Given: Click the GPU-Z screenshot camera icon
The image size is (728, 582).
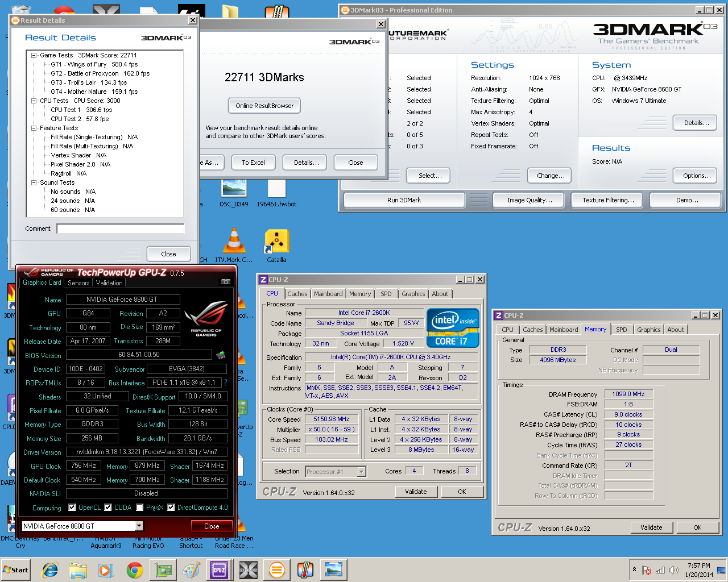Looking at the screenshot, I should click(226, 282).
